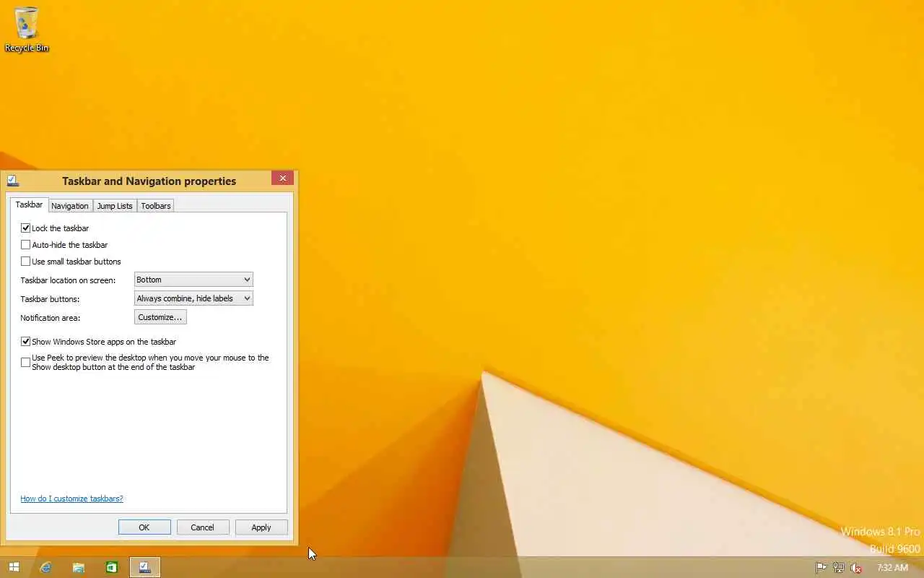
Task: Click the Notification area label
Action: point(50,318)
